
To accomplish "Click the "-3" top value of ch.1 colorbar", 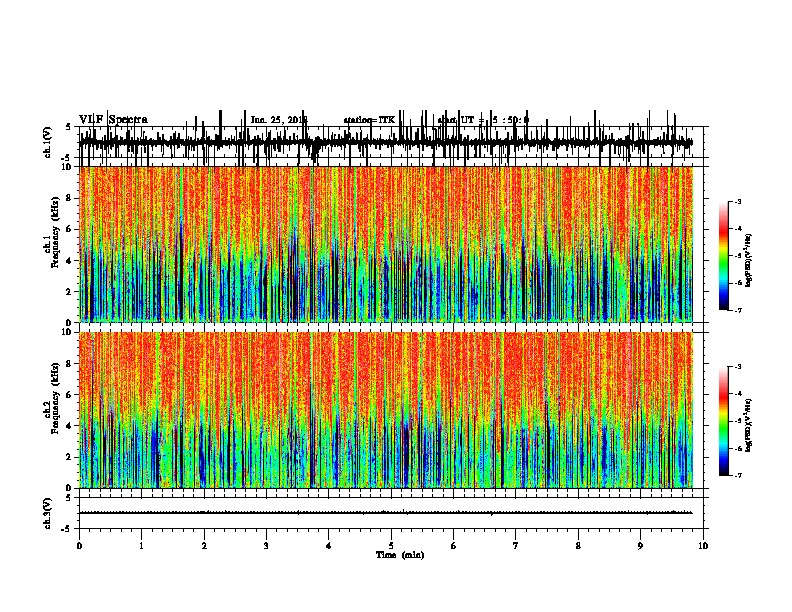I will click(737, 201).
